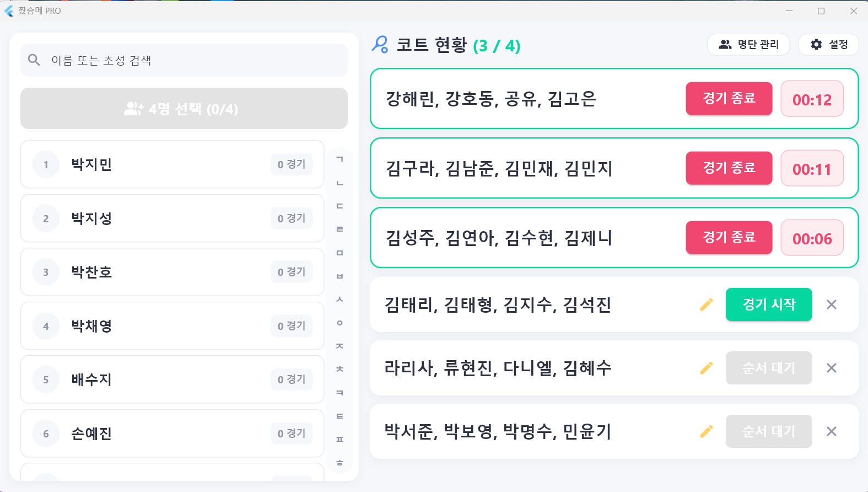Select player 박지민 from the list
The image size is (868, 492).
[x=172, y=164]
